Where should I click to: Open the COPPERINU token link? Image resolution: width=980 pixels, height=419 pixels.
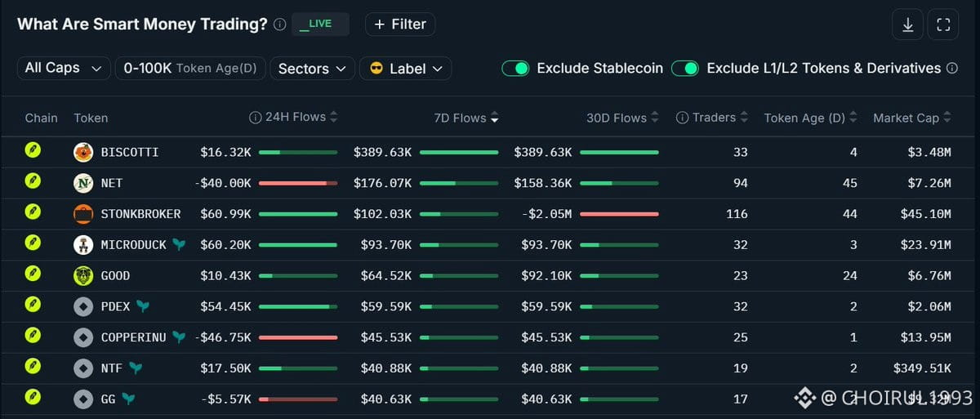coord(134,337)
